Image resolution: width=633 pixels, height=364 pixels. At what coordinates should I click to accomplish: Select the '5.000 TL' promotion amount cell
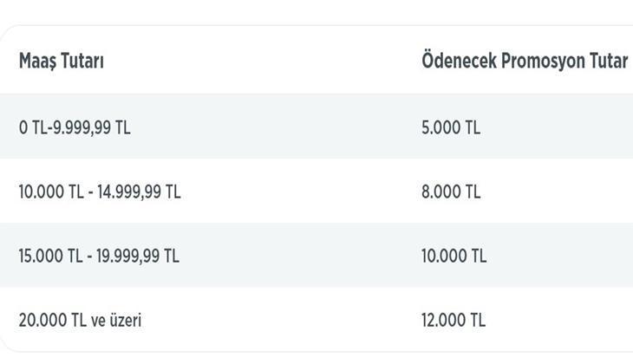pos(451,127)
